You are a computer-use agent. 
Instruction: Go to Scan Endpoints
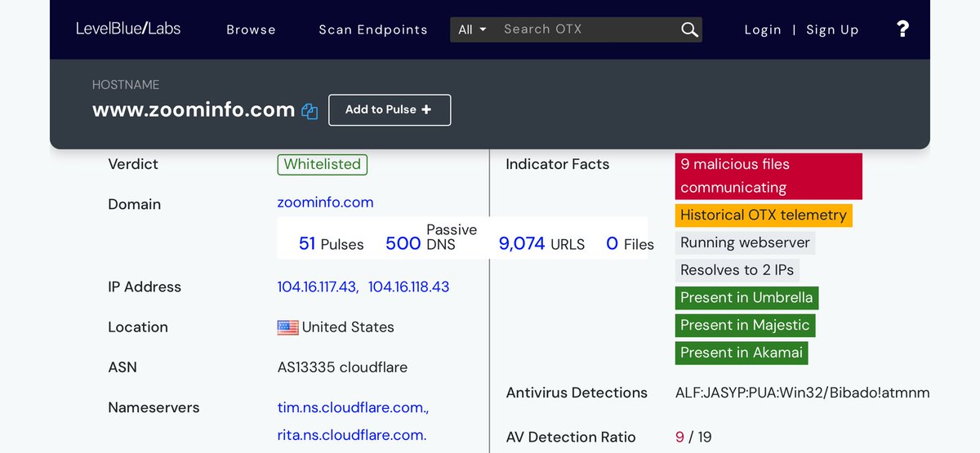[372, 29]
